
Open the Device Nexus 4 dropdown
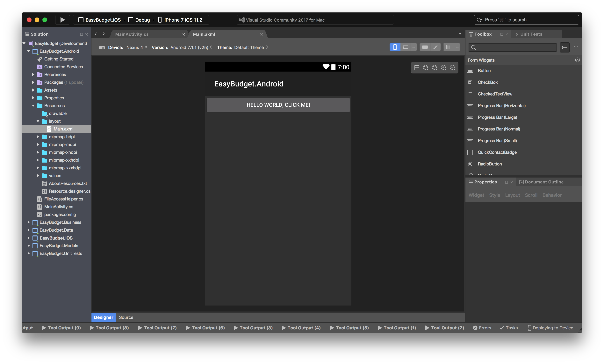coord(137,47)
